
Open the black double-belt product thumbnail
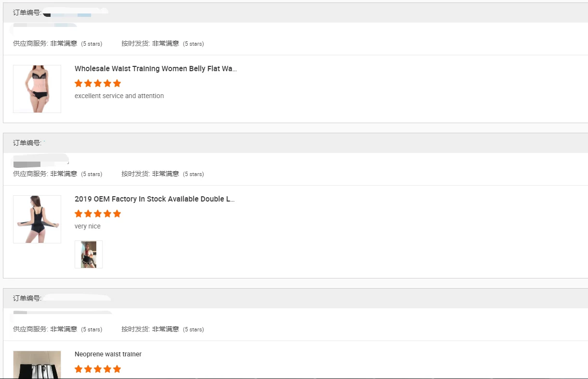coord(37,219)
